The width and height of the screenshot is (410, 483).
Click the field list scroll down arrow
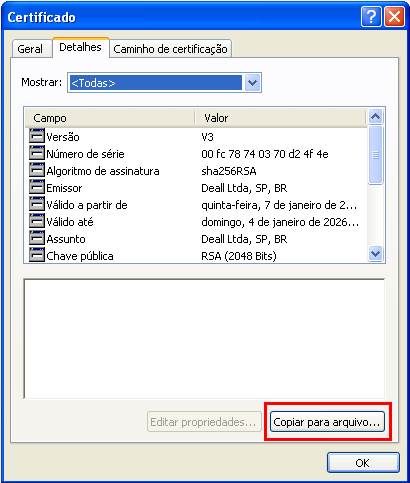pos(375,254)
